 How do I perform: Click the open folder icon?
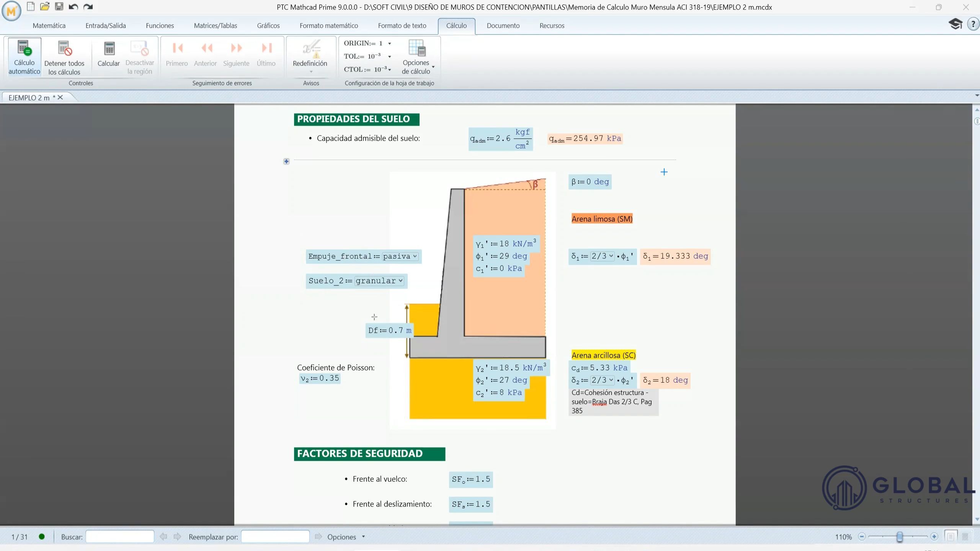pyautogui.click(x=45, y=7)
